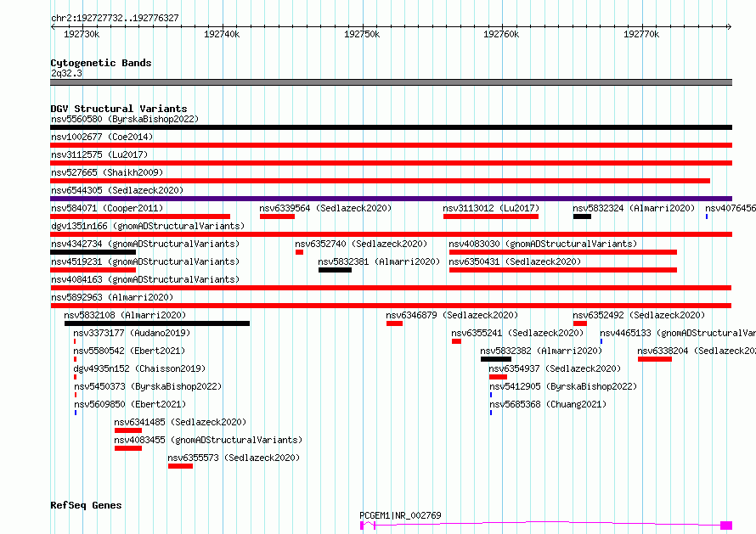Image resolution: width=756 pixels, height=534 pixels.
Task: Click dgv4935n152 (Chaisson2019) label
Action: click(x=139, y=368)
